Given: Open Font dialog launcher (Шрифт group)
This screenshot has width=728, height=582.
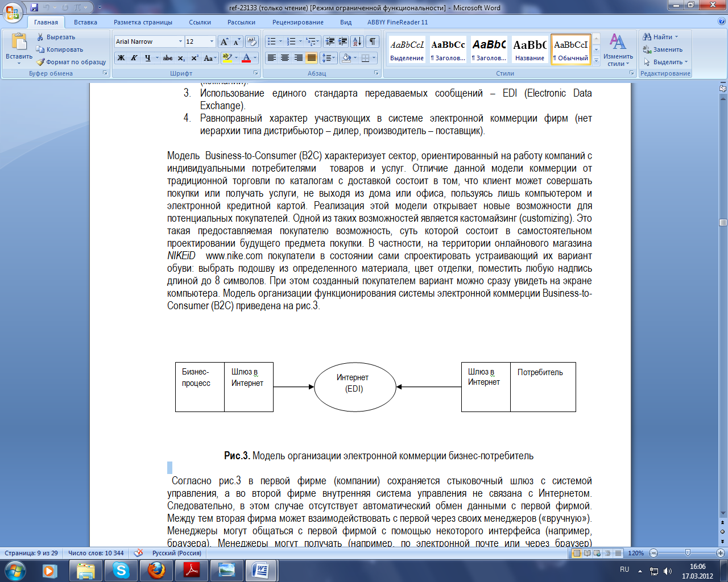Looking at the screenshot, I should 256,73.
